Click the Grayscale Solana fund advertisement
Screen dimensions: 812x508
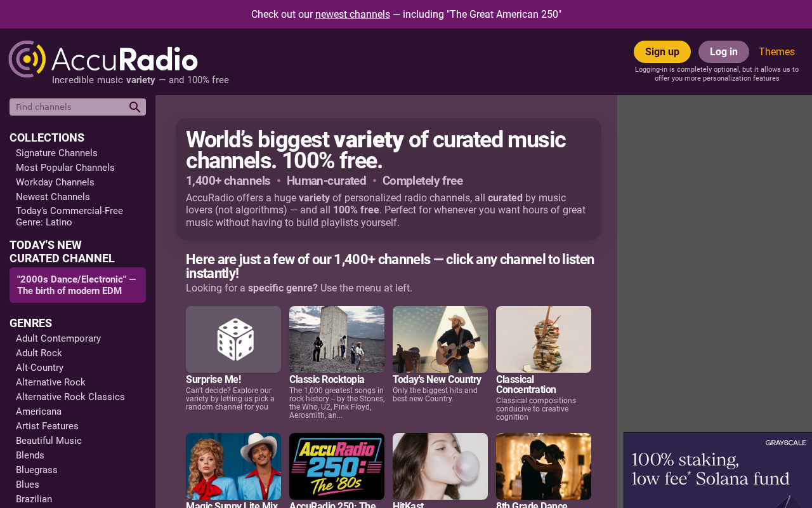coord(717,470)
